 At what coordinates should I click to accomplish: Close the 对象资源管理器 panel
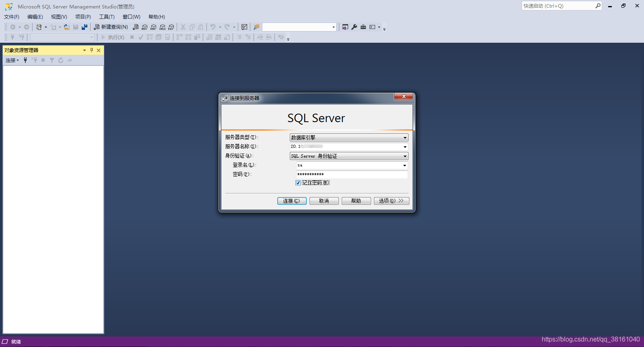[99, 50]
